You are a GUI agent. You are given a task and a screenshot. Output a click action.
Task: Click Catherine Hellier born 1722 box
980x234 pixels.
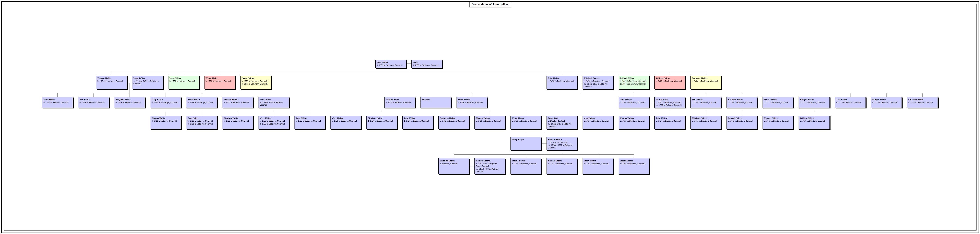[x=923, y=102]
